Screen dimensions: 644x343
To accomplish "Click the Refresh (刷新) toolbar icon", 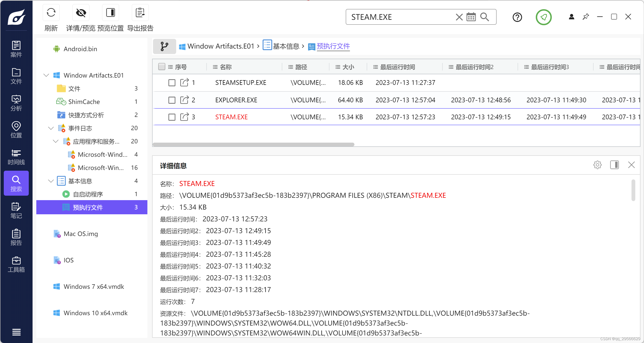I will pyautogui.click(x=51, y=12).
